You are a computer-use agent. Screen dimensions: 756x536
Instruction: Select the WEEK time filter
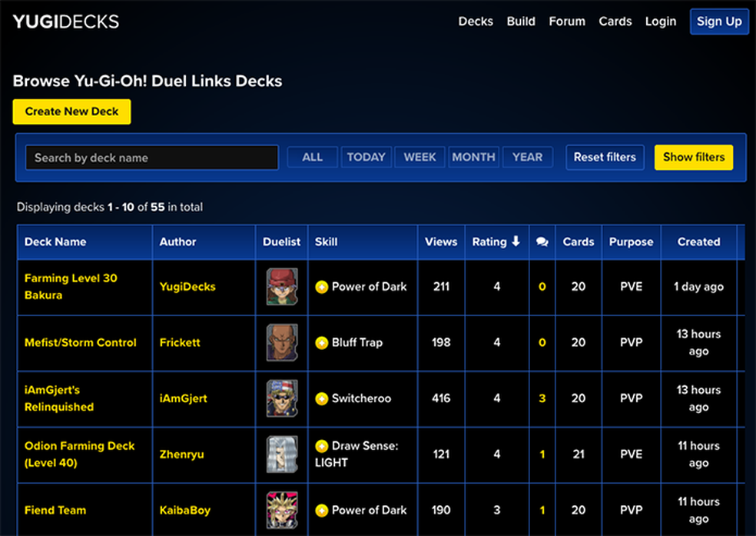point(420,158)
